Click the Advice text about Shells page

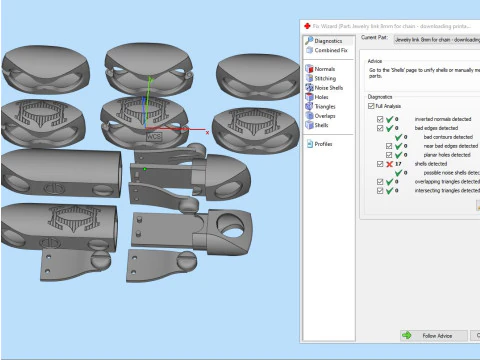424,73
